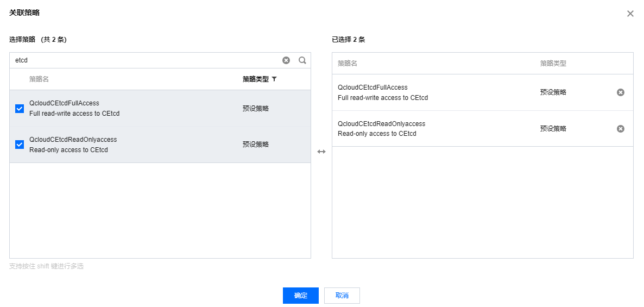
Task: Click the right panel 策略名 header
Action: coord(348,64)
